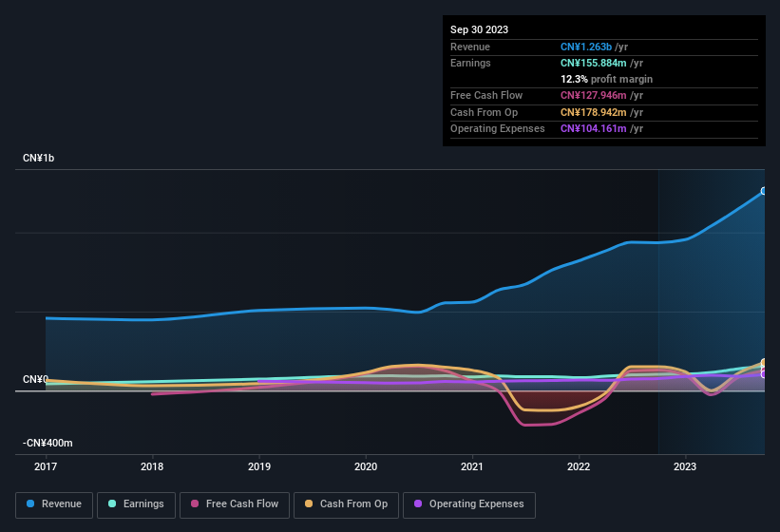Click the blue Revenue line endpoint marker
Screen dimensions: 780x532
[x=764, y=191]
